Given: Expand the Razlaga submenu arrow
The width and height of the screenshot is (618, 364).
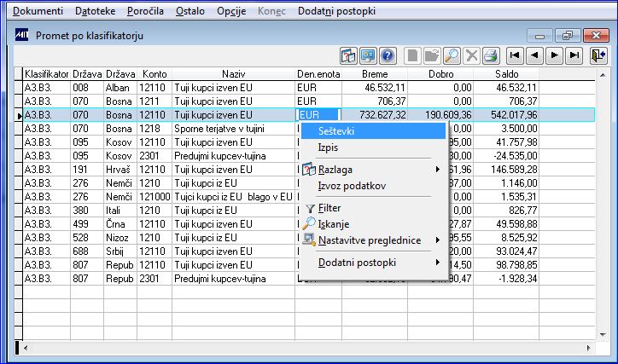Looking at the screenshot, I should click(x=438, y=170).
